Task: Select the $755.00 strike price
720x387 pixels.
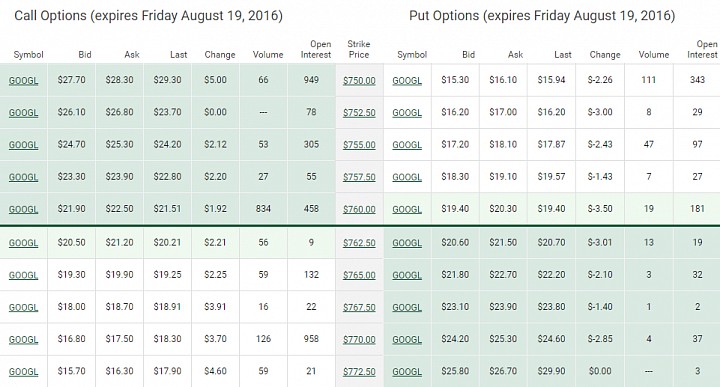Action: coord(359,145)
